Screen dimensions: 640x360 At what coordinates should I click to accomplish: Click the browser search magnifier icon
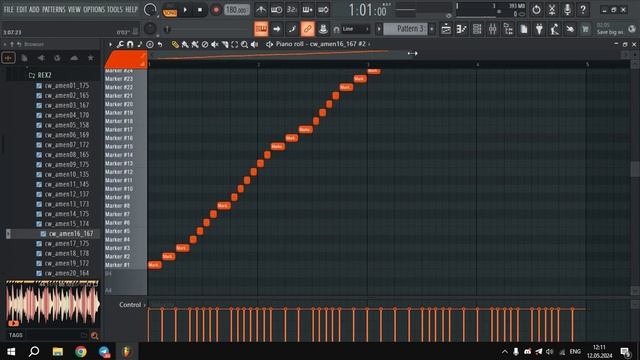(x=95, y=336)
